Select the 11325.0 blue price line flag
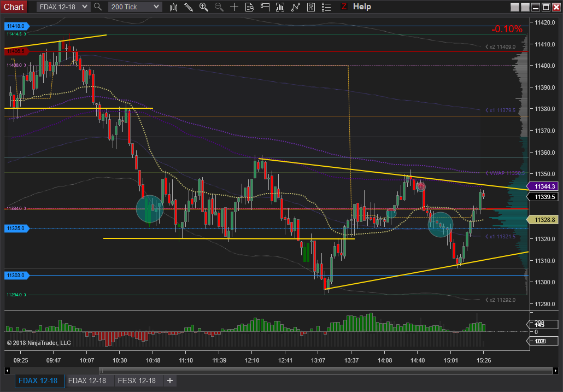This screenshot has width=563, height=392. [x=16, y=229]
